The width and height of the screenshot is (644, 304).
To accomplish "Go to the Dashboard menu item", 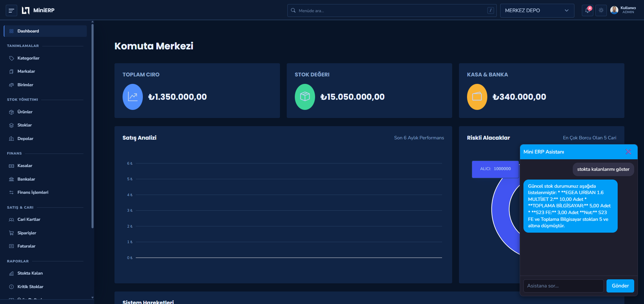I will pos(45,31).
